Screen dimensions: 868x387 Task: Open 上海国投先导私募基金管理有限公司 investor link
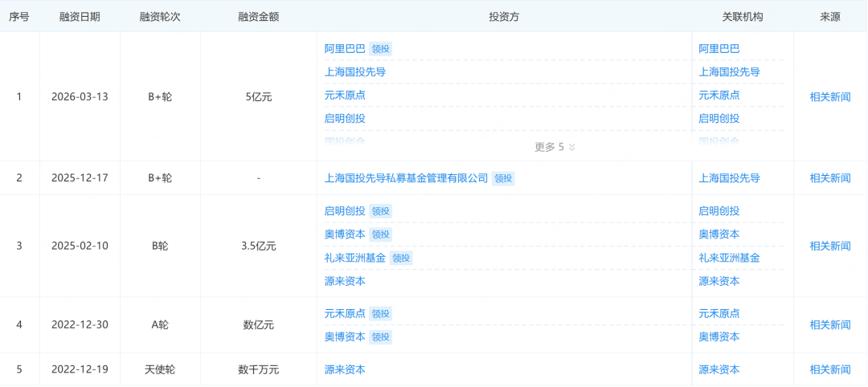(x=406, y=178)
